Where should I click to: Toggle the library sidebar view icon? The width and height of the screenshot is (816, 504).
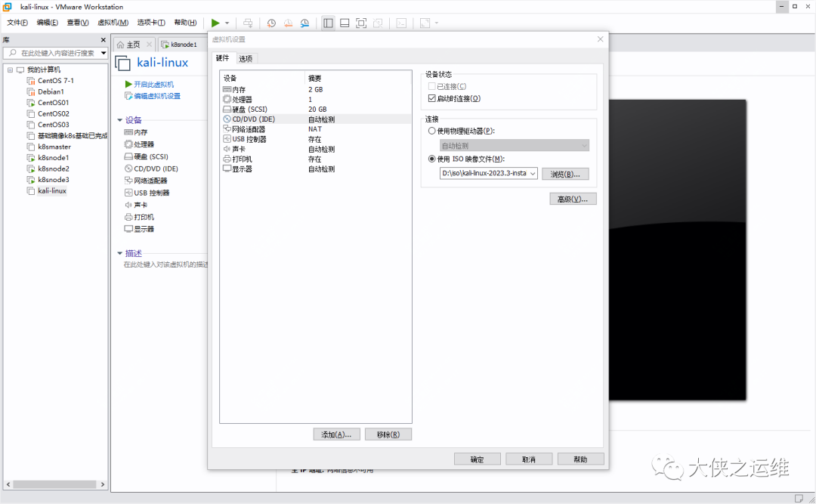[328, 23]
